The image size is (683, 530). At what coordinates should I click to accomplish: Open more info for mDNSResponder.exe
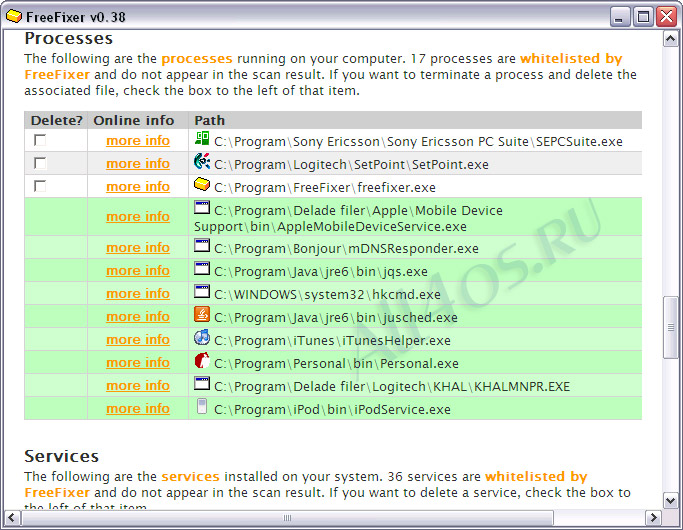[x=138, y=247]
